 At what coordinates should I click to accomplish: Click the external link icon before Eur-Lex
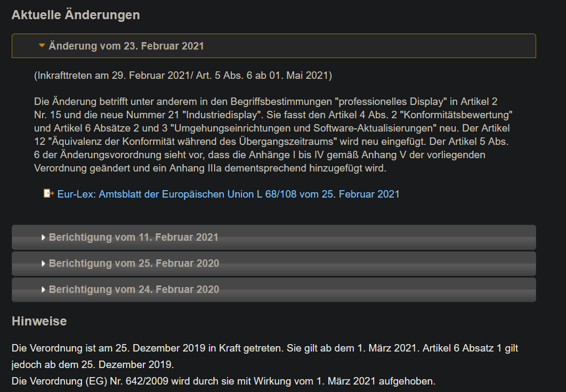(48, 194)
